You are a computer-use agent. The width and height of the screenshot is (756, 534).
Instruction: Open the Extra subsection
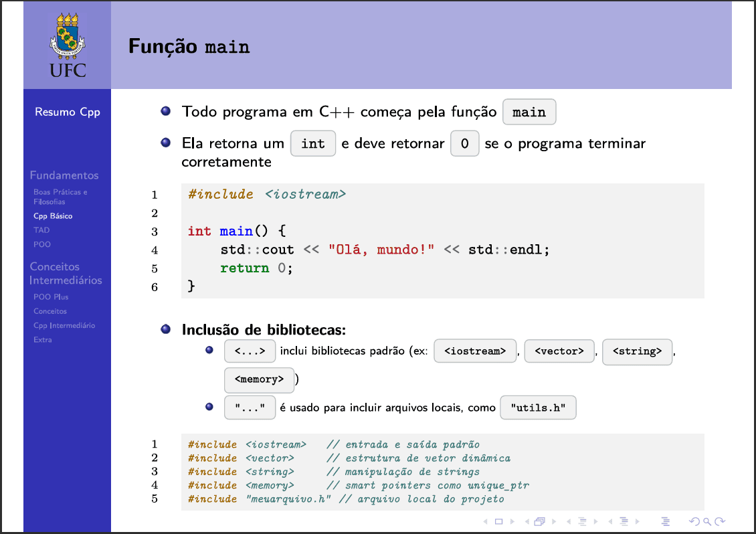coord(42,339)
